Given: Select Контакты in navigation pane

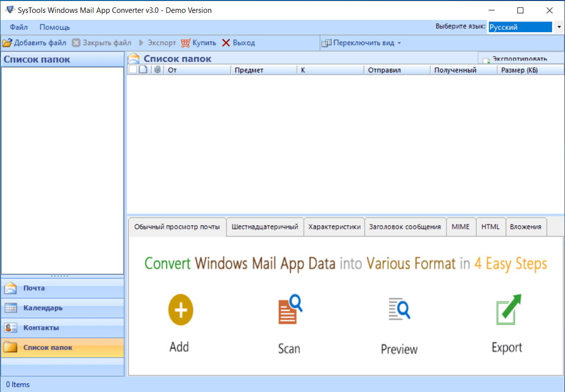Looking at the screenshot, I should pyautogui.click(x=63, y=328).
